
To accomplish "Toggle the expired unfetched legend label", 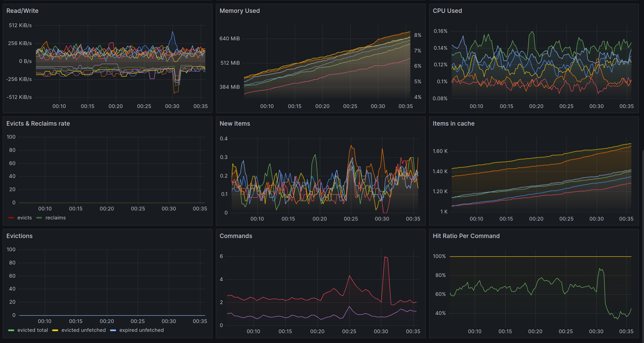I will 141,330.
